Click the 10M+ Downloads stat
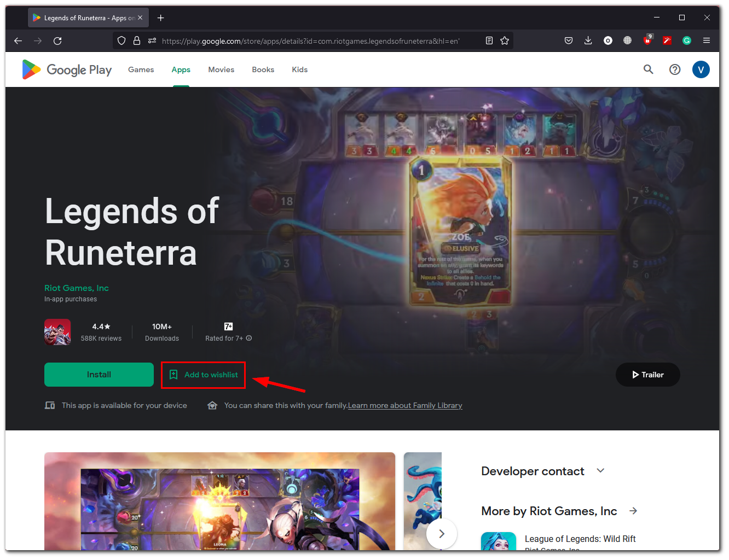The width and height of the screenshot is (729, 560). (x=162, y=332)
